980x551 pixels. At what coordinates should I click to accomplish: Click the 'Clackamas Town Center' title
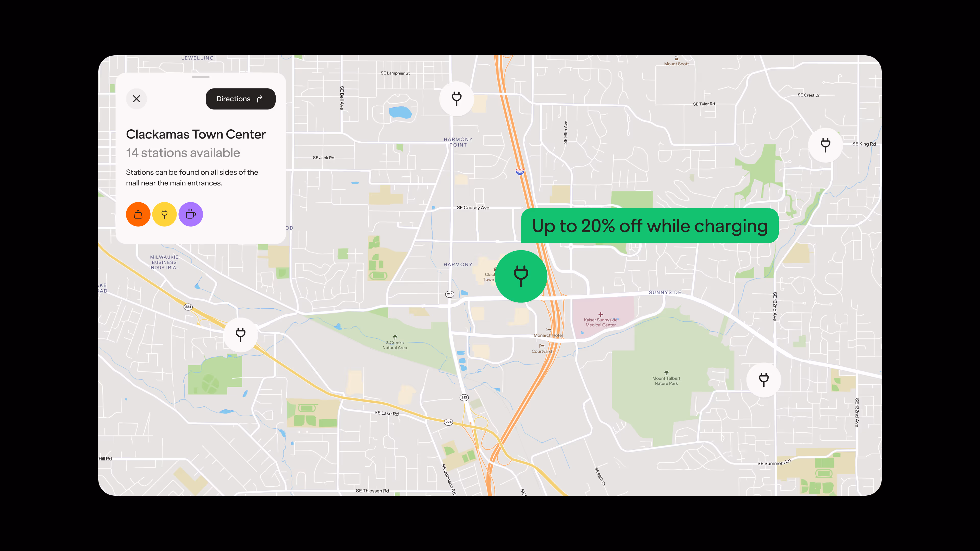[x=196, y=134]
